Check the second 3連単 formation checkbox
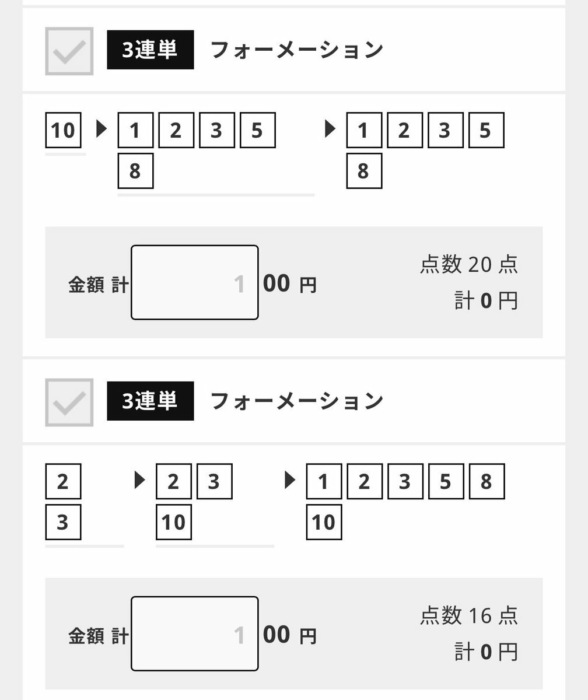 coord(69,402)
